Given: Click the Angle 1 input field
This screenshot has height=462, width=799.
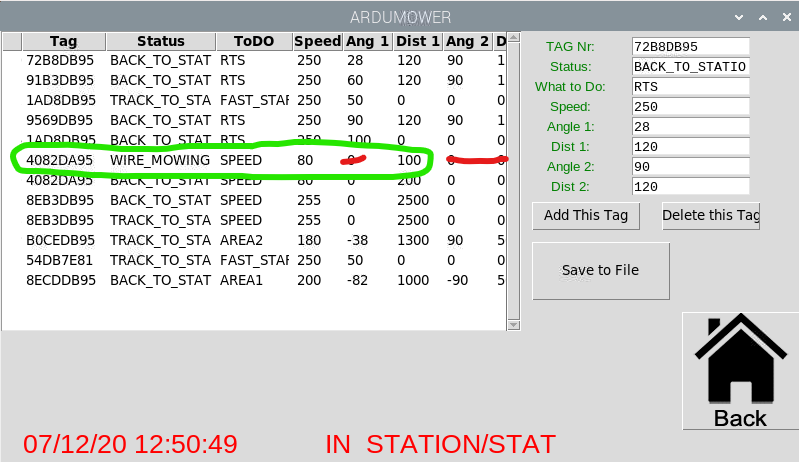Looking at the screenshot, I should click(x=690, y=126).
